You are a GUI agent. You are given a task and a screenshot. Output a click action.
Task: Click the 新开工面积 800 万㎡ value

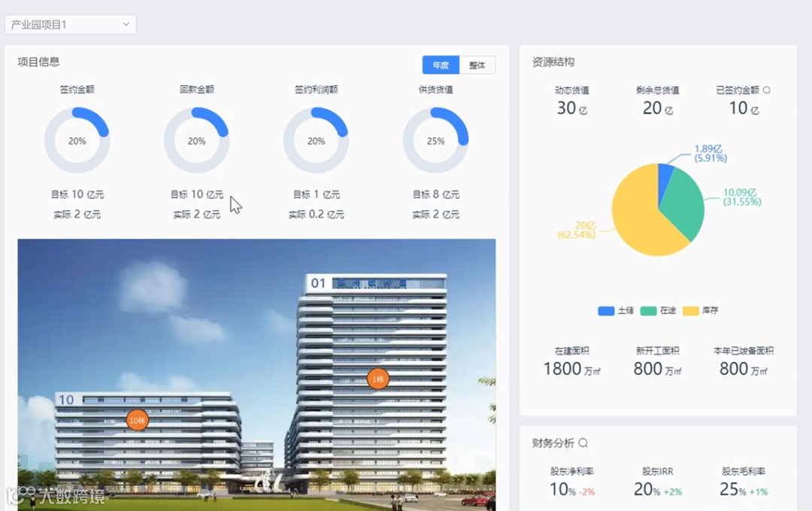click(x=658, y=369)
